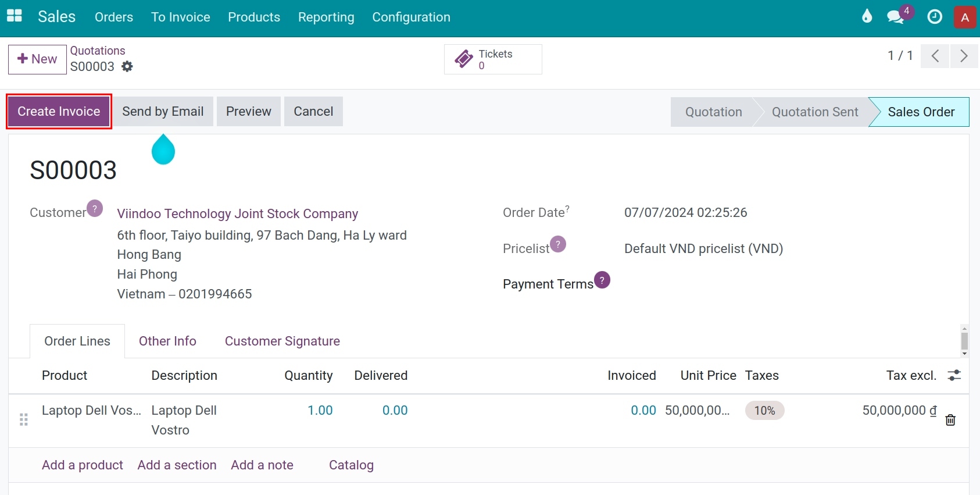This screenshot has width=980, height=495.
Task: Delete the Laptop Dell Vostro order line
Action: (950, 420)
